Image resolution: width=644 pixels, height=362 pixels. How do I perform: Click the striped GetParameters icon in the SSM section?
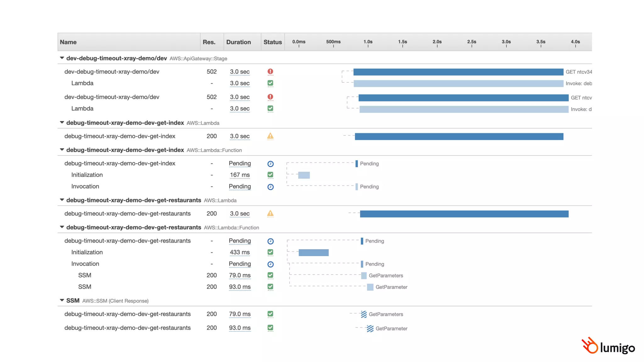[x=364, y=314]
